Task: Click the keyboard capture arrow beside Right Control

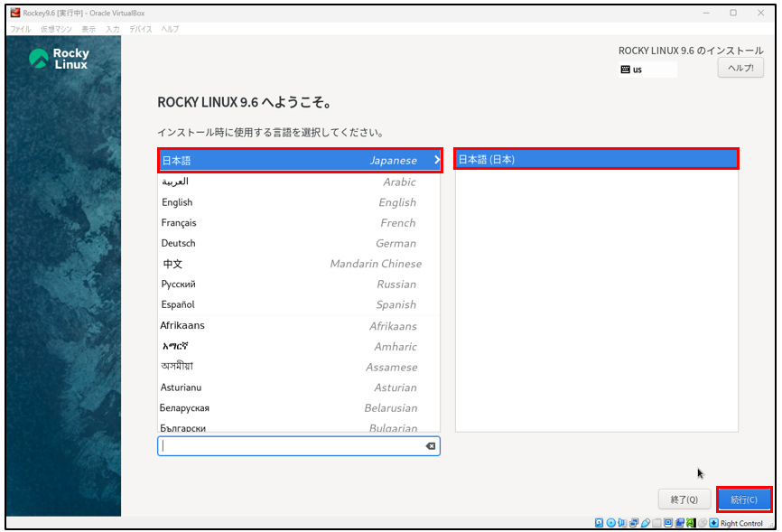Action: (x=713, y=523)
